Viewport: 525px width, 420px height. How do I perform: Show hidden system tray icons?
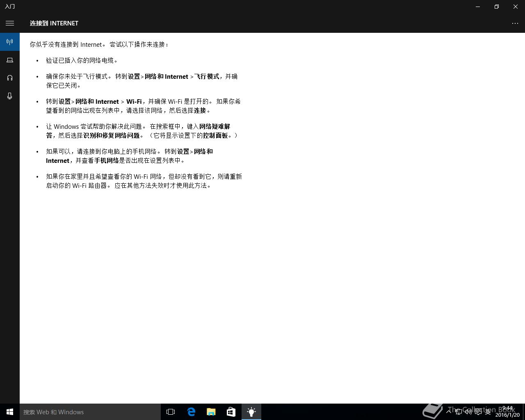pyautogui.click(x=449, y=411)
